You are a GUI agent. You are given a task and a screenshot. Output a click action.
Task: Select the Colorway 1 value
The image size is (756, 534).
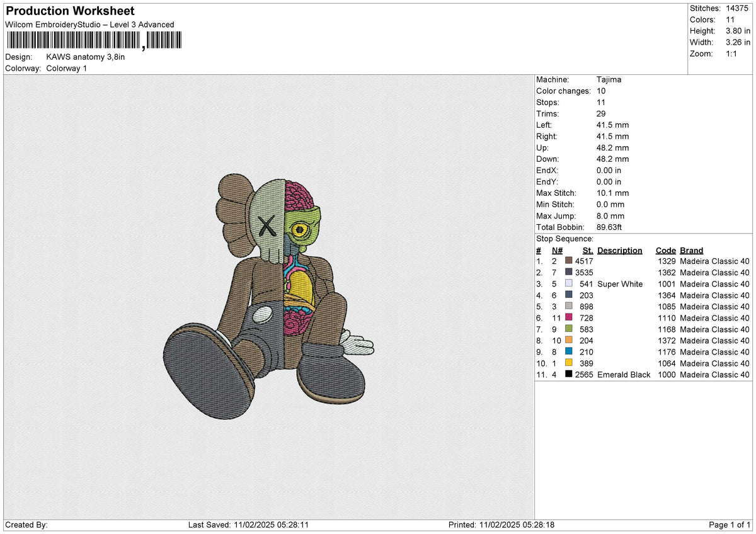pyautogui.click(x=67, y=68)
